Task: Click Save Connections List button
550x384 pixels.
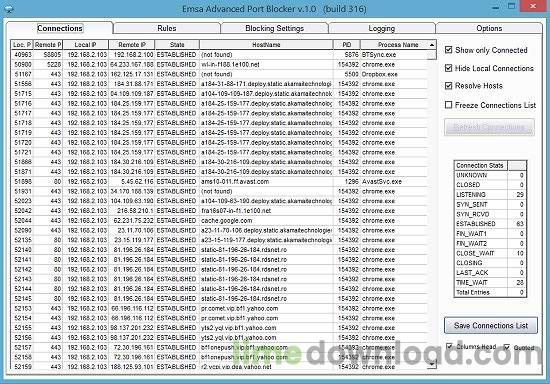Action: [491, 326]
